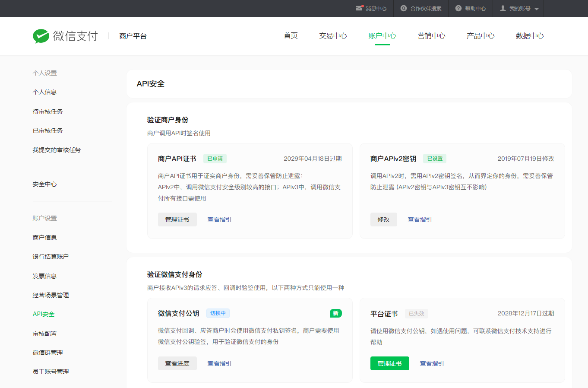Click the 2028年12月17日过期 expiry date
The height and width of the screenshot is (388, 588).
pyautogui.click(x=526, y=313)
